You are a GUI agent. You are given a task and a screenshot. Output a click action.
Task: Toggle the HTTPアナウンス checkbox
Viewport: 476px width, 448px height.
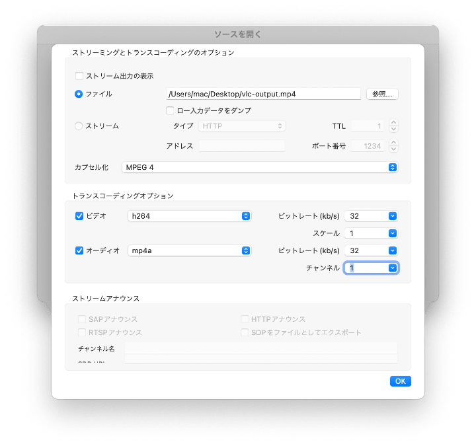(245, 319)
